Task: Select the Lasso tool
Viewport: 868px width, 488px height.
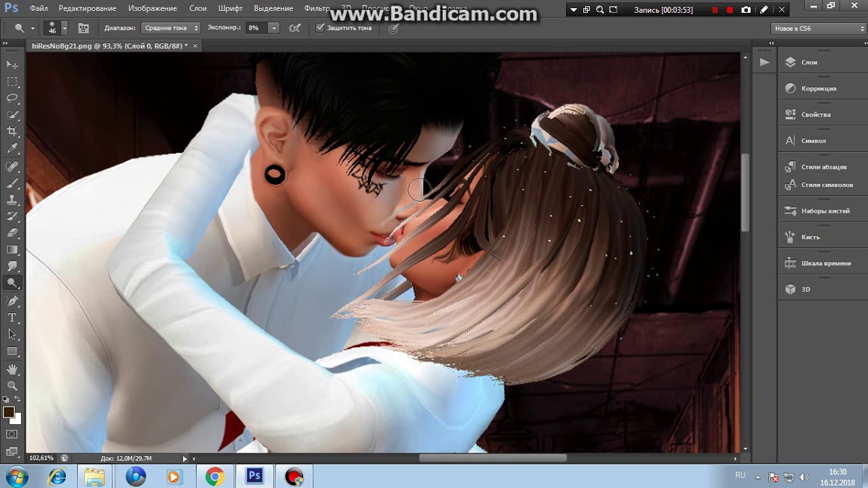Action: pos(12,98)
